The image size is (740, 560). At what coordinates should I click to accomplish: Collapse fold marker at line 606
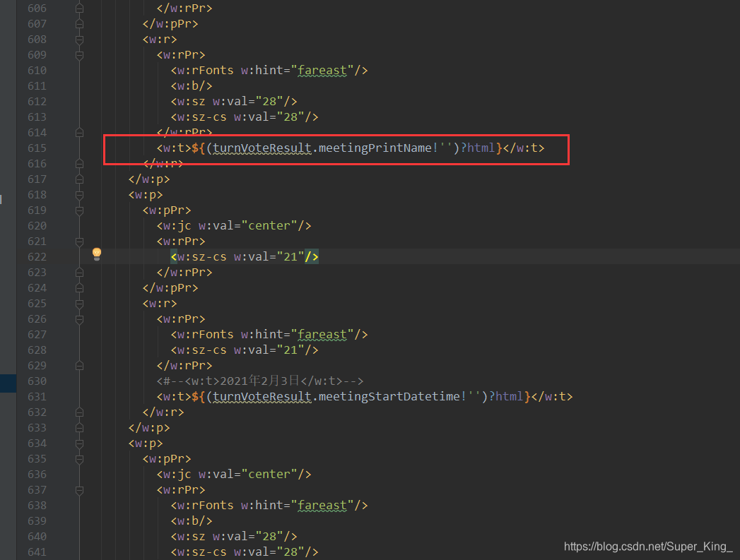pyautogui.click(x=79, y=8)
